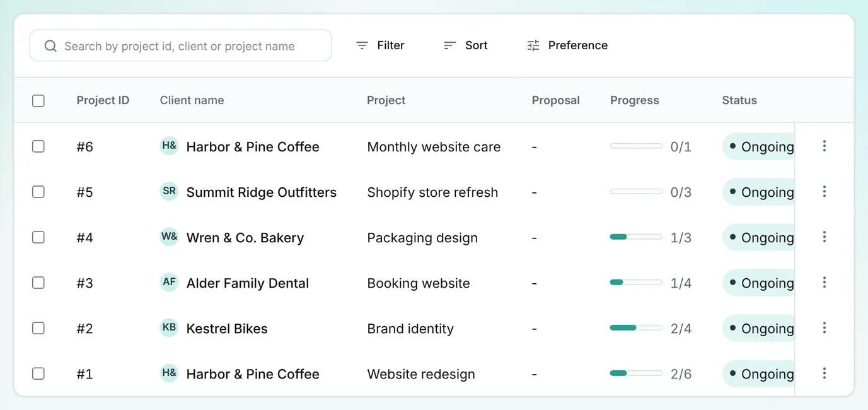Viewport: 868px width, 410px height.
Task: Click the 1/3 progress bar for Packaging design
Action: tap(636, 237)
